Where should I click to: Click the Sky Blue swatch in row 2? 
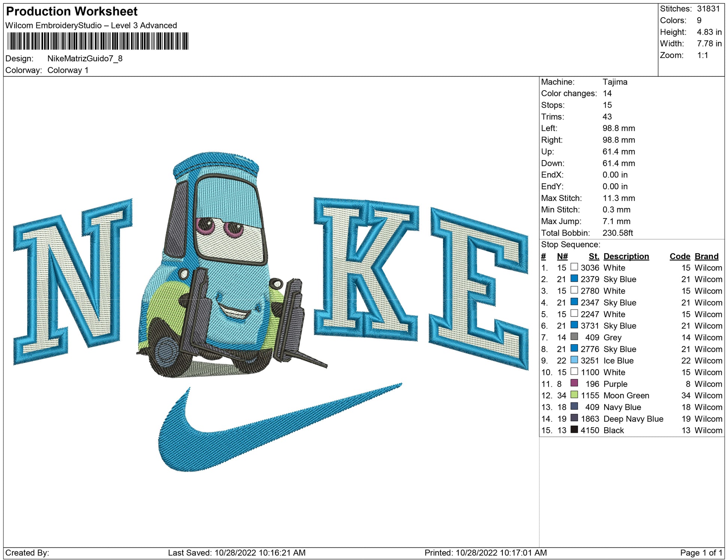pos(574,279)
